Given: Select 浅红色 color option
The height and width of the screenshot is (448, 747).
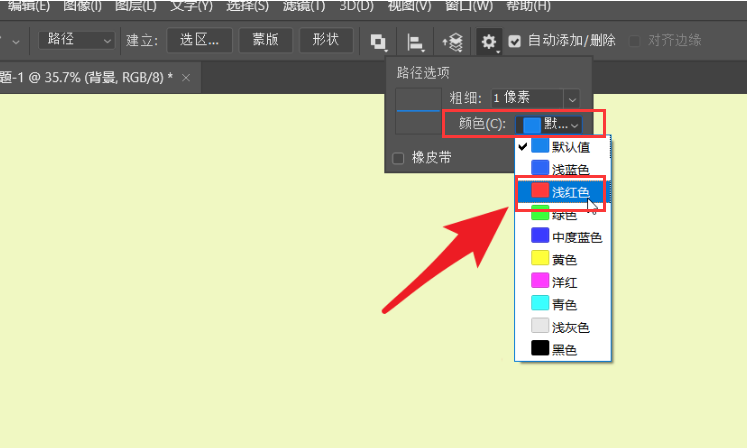Looking at the screenshot, I should (563, 192).
